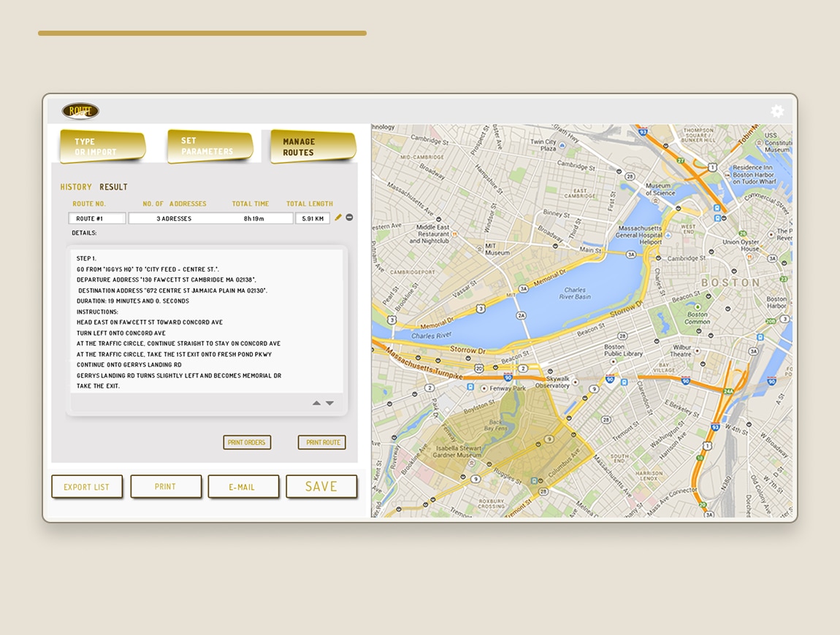Click the departure address line
The height and width of the screenshot is (635, 840).
point(166,280)
